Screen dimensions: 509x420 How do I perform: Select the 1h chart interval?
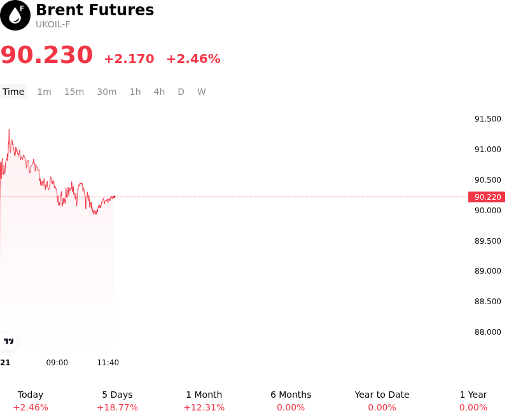(x=136, y=92)
